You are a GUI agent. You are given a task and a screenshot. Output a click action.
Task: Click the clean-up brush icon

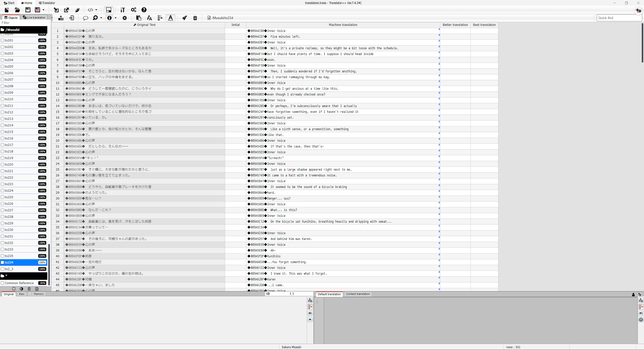click(x=184, y=18)
